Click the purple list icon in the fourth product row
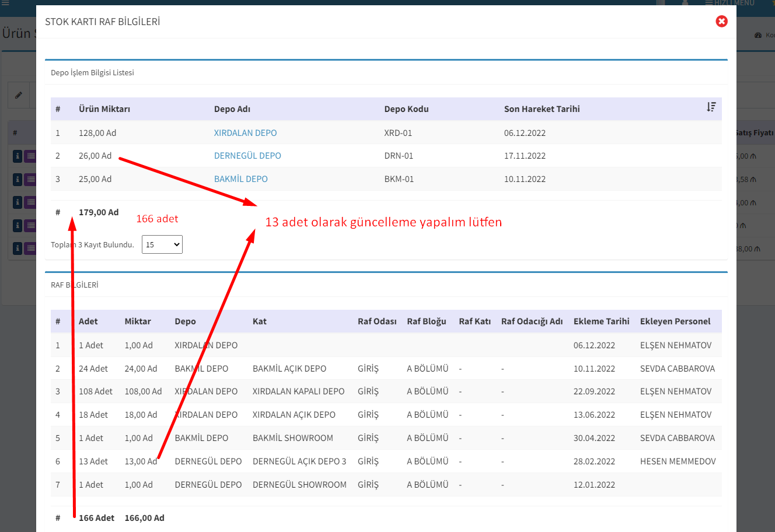 (30, 226)
